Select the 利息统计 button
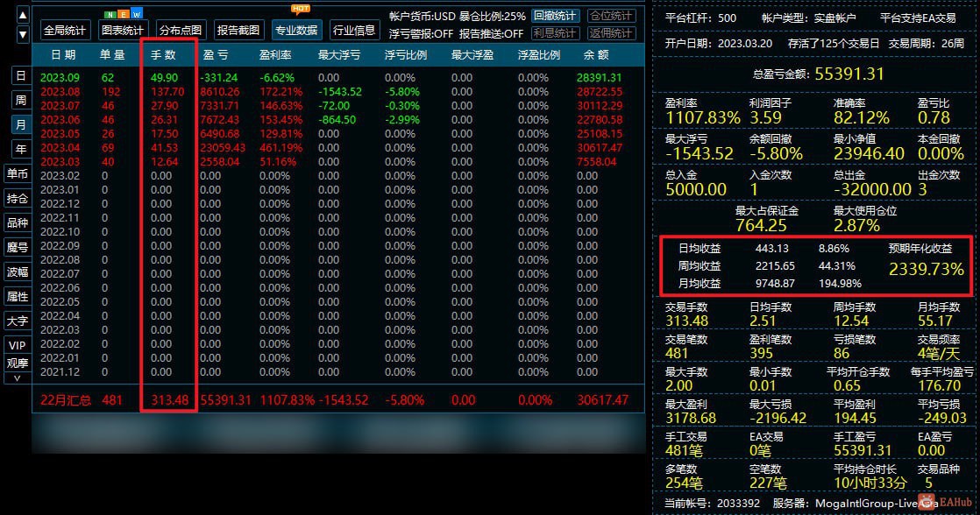 (556, 33)
